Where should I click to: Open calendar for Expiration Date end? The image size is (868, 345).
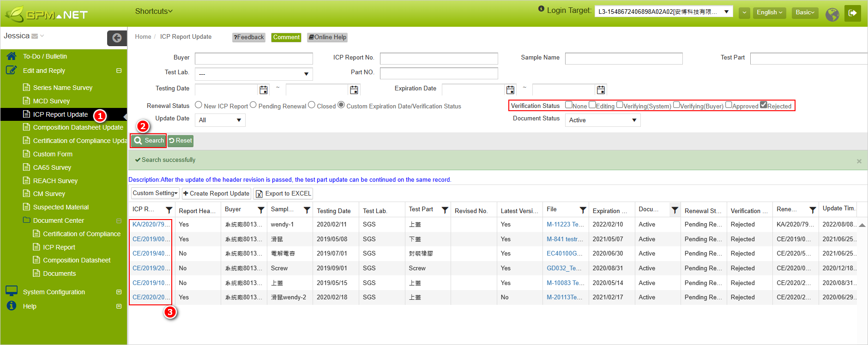[x=601, y=89]
